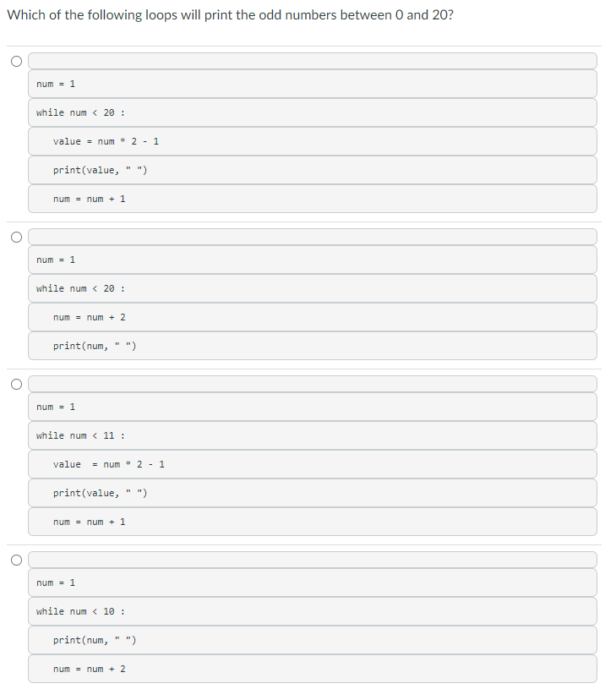Select the second answer option radio button
Image resolution: width=605 pixels, height=700 pixels.
16,237
